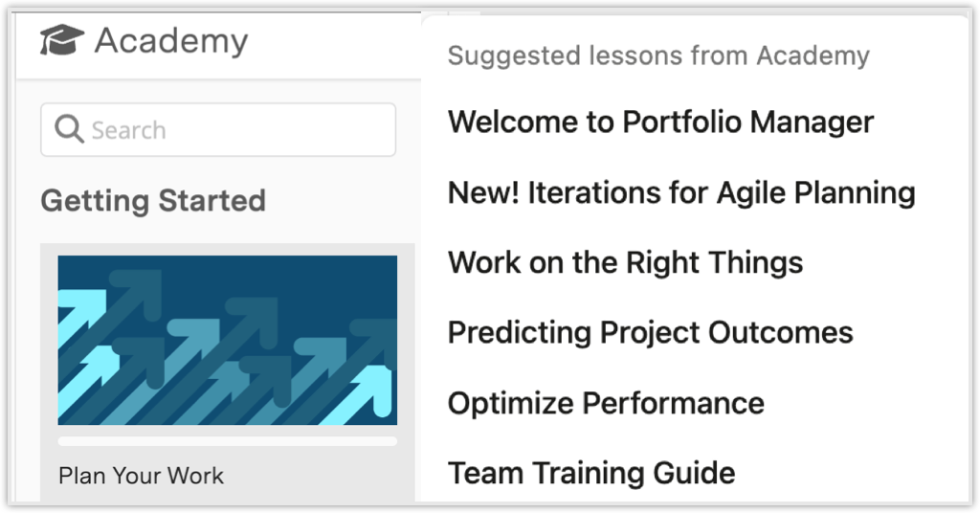980x513 pixels.
Task: Click the Suggested lessons from Academy header
Action: [x=658, y=56]
